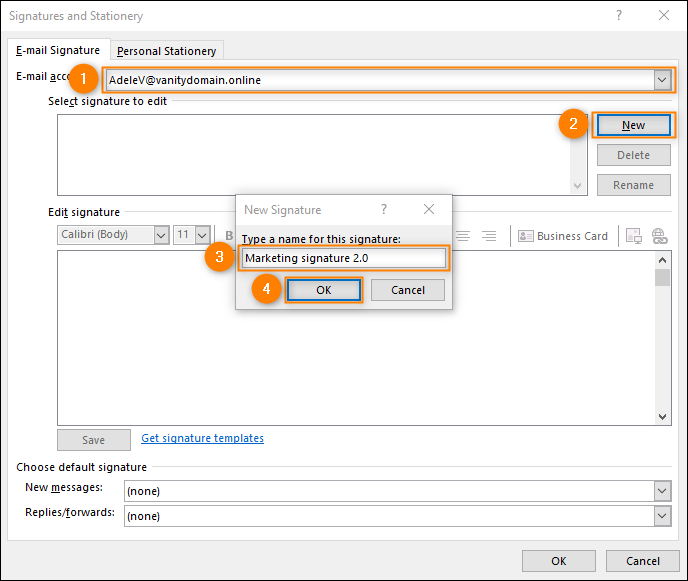Switch to the Personal Stationery tab
The image size is (688, 581).
pyautogui.click(x=167, y=51)
